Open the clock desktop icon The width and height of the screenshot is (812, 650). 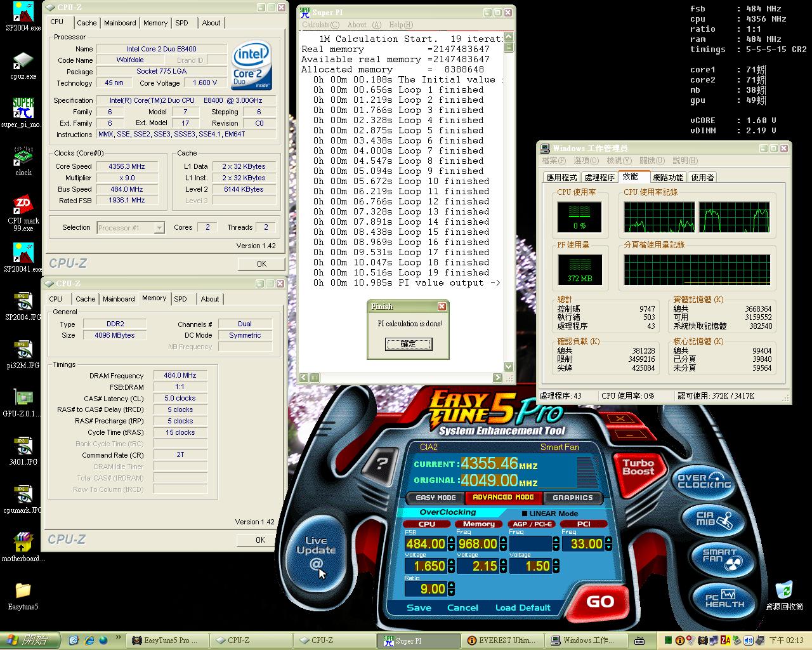23,161
